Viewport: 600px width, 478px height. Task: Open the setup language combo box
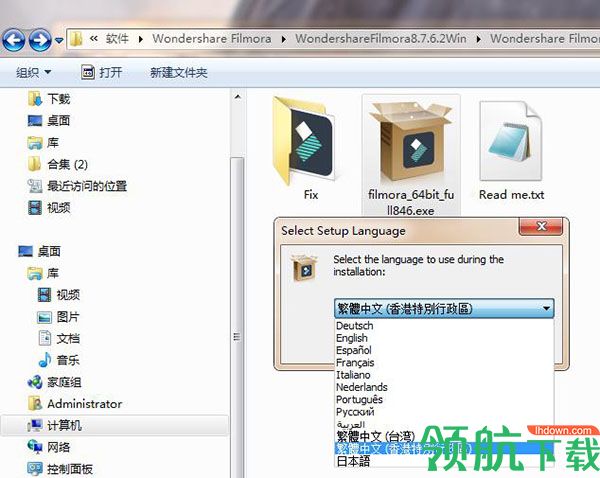pyautogui.click(x=444, y=308)
